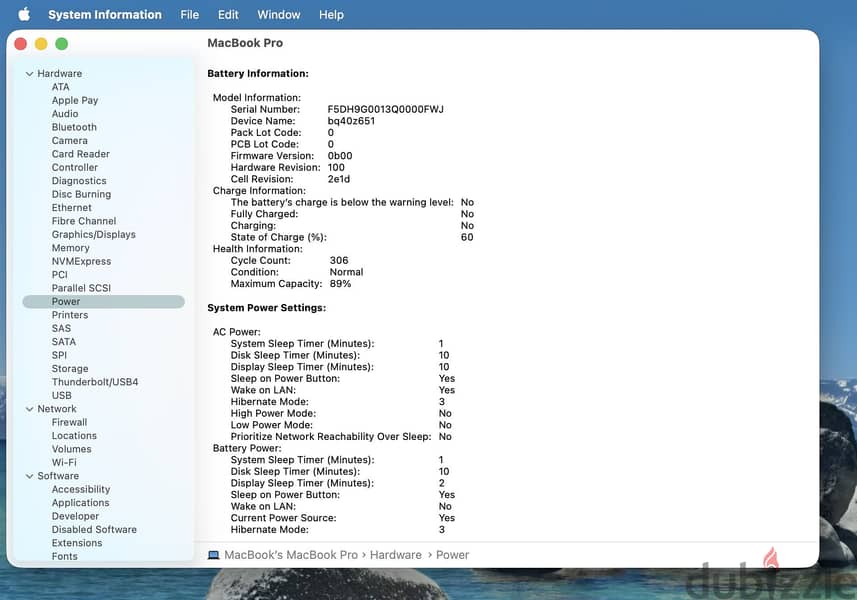This screenshot has height=600, width=857.
Task: Collapse the Hardware section chevron
Action: pyautogui.click(x=30, y=74)
